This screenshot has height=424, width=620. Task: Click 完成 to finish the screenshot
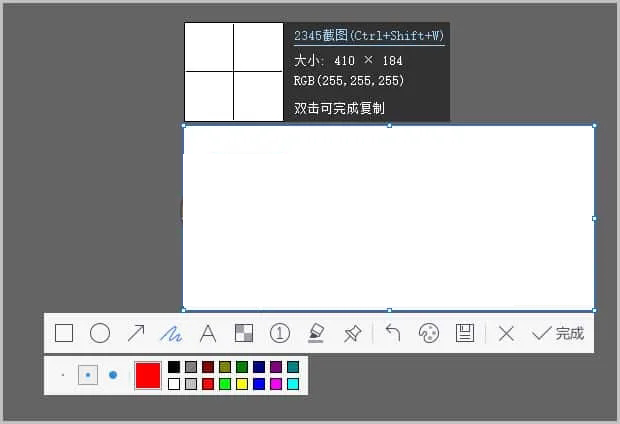[x=558, y=333]
